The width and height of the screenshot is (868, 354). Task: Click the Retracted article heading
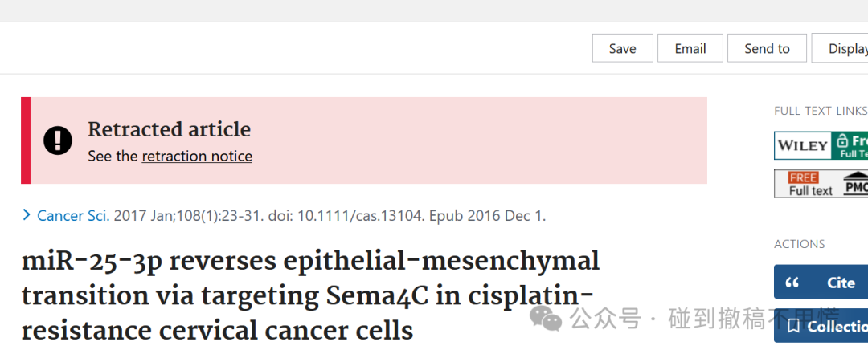point(170,129)
